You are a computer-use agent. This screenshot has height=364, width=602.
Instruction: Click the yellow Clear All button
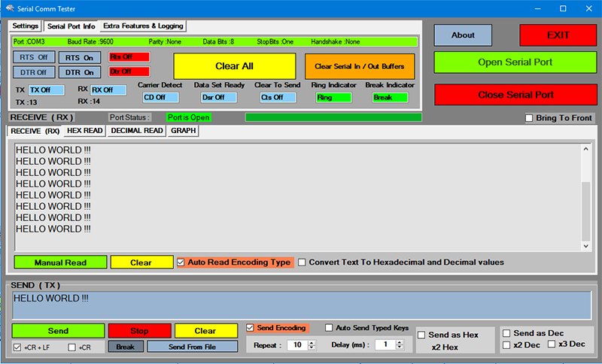click(x=235, y=66)
